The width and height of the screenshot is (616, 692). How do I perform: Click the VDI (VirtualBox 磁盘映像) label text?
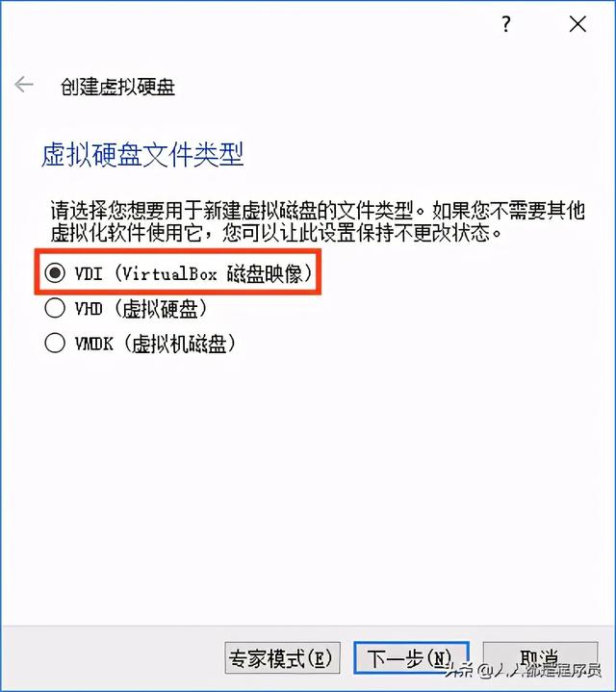click(193, 273)
